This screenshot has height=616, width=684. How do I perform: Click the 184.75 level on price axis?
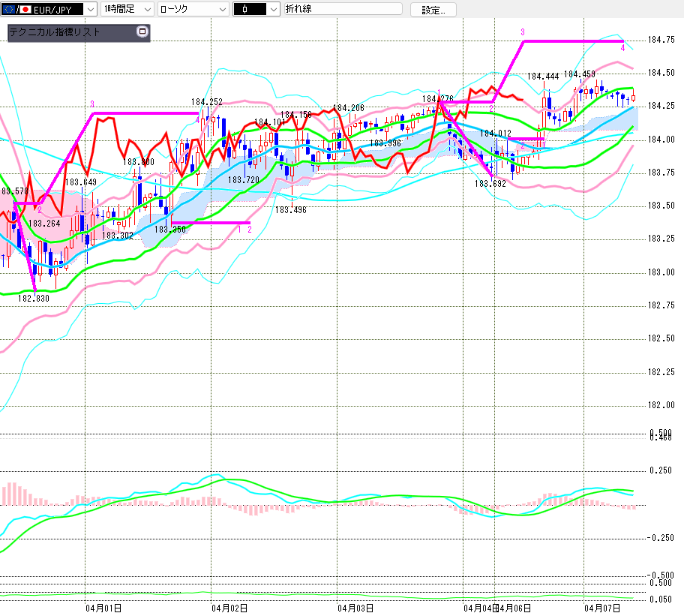pyautogui.click(x=660, y=41)
